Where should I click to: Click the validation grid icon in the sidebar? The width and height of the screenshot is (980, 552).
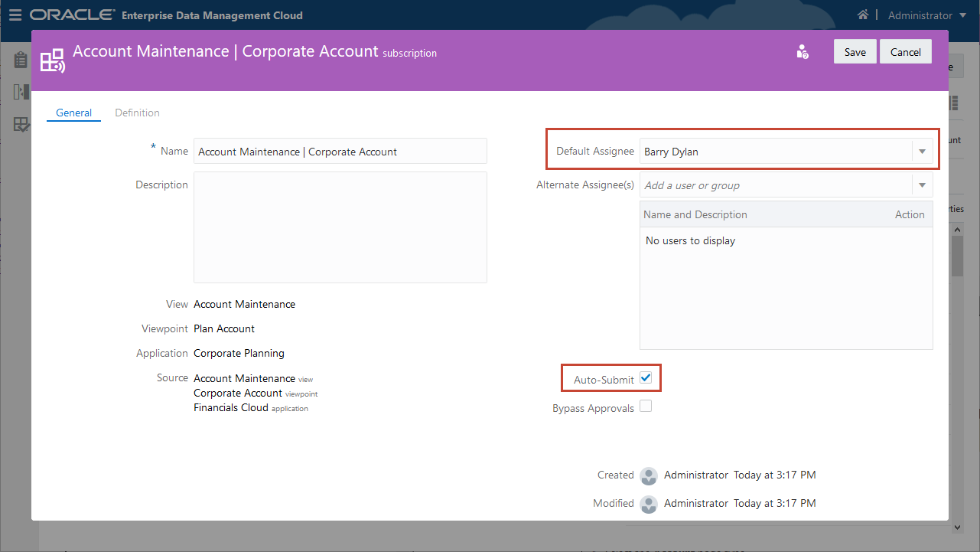[x=20, y=125]
